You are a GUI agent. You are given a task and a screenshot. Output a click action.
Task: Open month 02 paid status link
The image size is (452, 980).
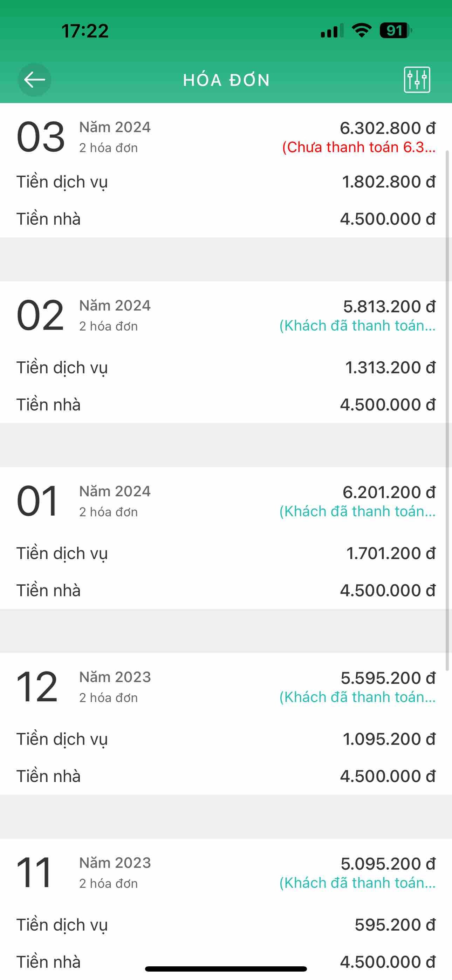click(x=357, y=326)
